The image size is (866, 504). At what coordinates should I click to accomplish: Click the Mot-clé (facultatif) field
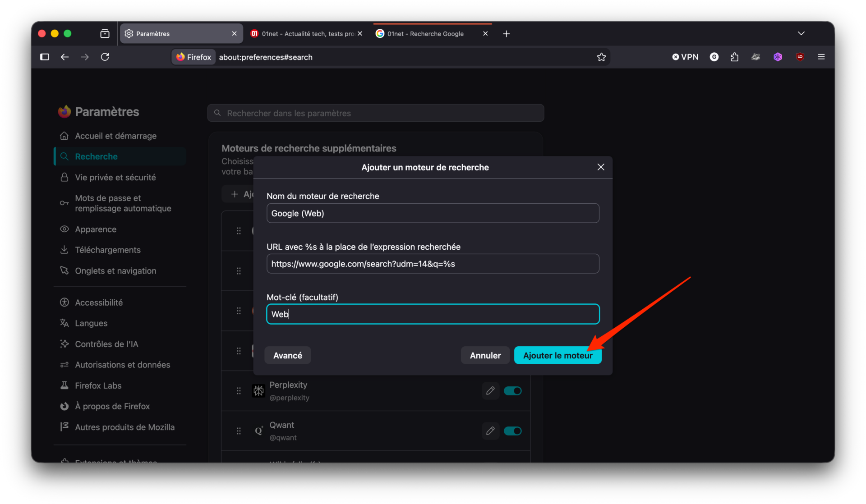pos(433,314)
